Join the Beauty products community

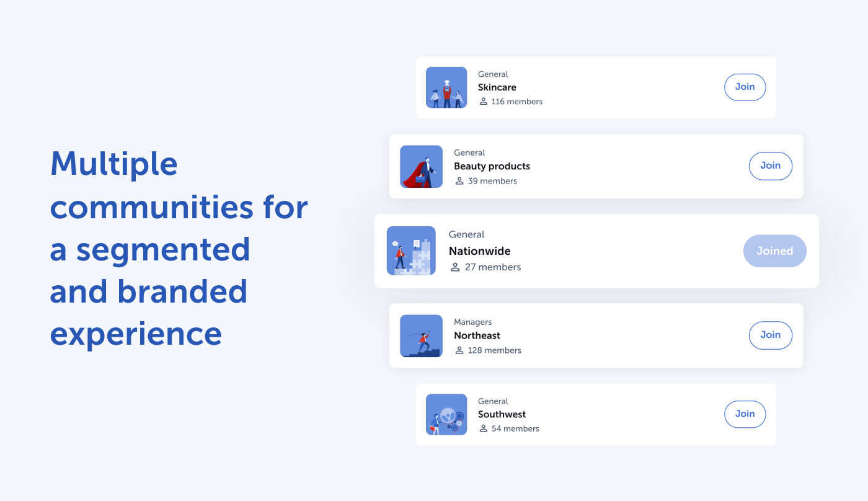click(x=770, y=166)
